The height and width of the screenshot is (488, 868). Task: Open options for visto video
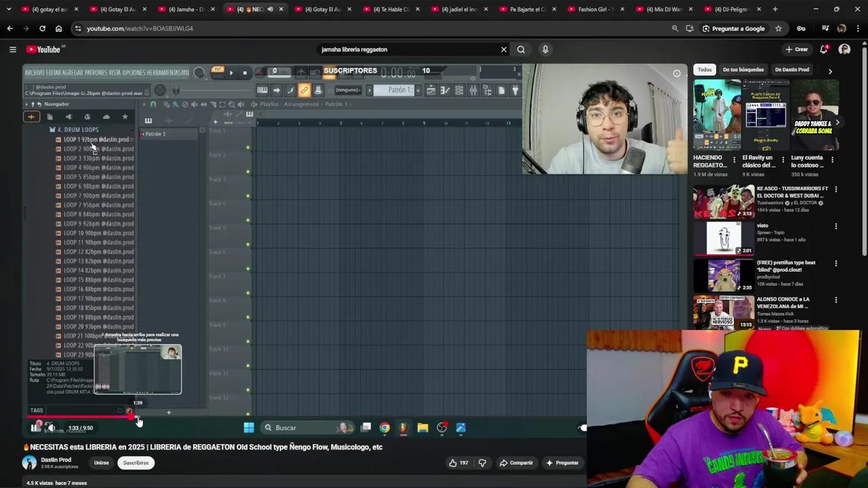[x=835, y=226]
